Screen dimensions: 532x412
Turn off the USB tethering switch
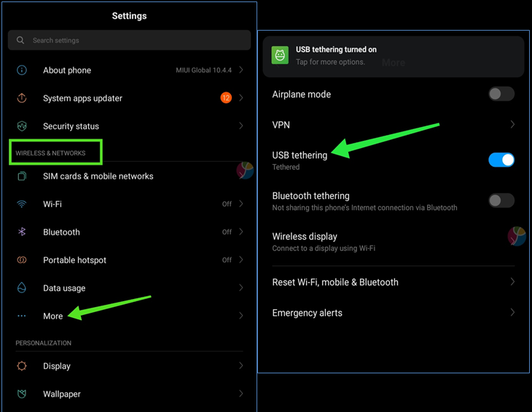tap(501, 160)
